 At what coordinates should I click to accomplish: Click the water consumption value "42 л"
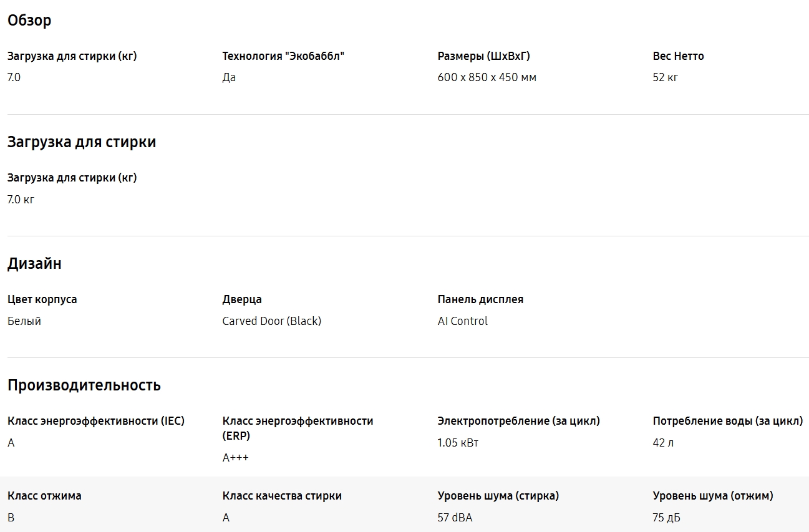(663, 443)
